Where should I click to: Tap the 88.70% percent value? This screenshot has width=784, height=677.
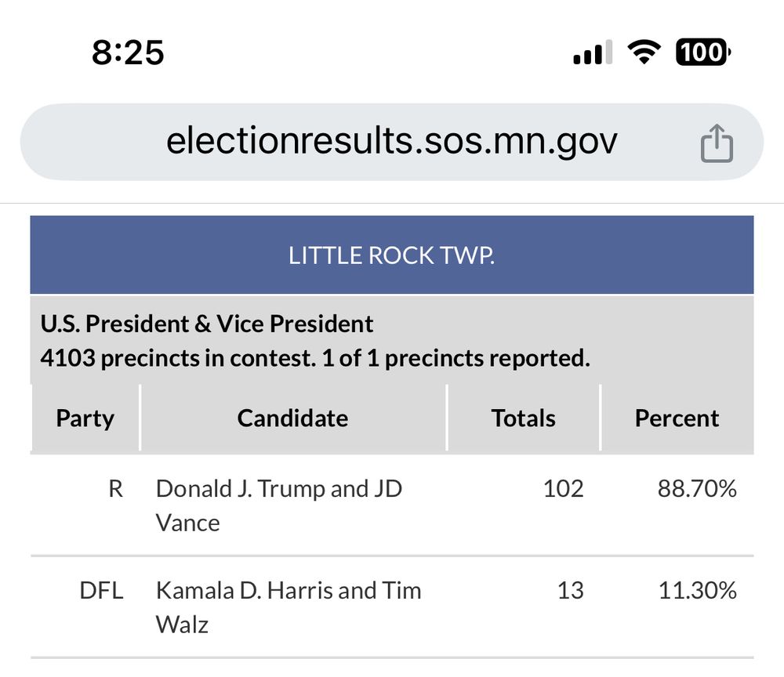click(696, 489)
